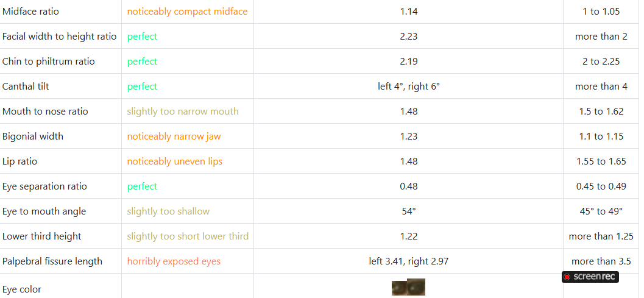Viewport: 644px width, 298px height.
Task: Click the right eye color swatch
Action: 416,287
